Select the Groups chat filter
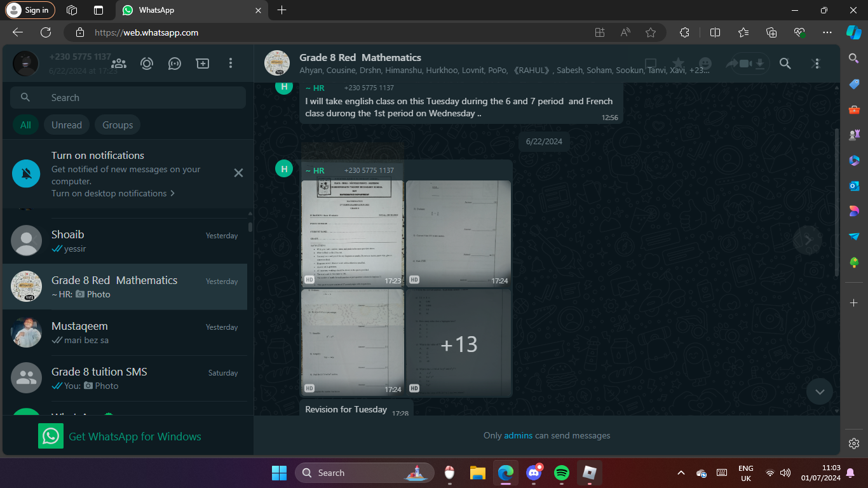 (118, 125)
